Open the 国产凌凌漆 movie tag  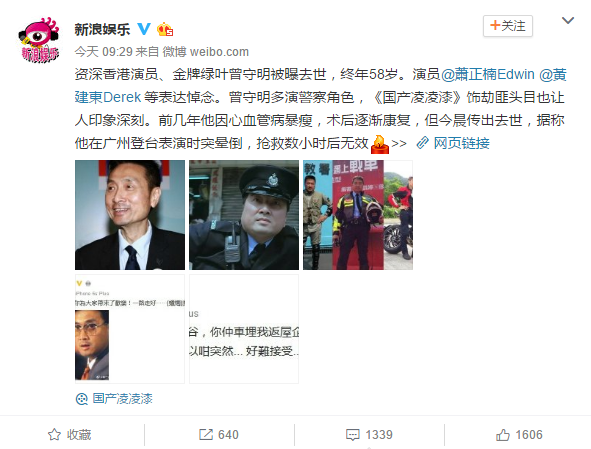114,398
